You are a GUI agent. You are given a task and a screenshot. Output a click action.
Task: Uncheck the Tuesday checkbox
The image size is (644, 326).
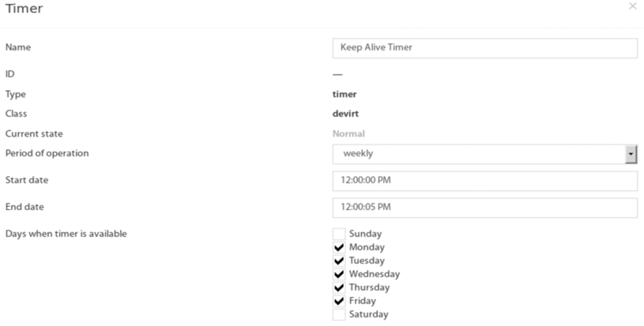click(339, 260)
